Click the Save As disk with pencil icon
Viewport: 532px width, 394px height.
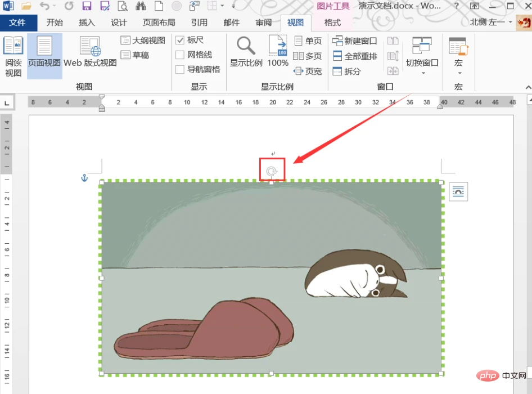105,6
